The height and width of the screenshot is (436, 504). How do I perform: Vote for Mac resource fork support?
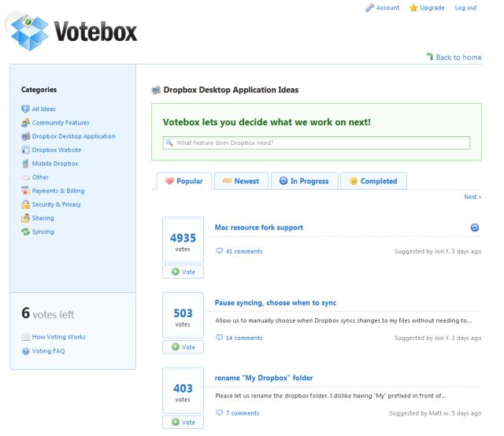tap(183, 272)
